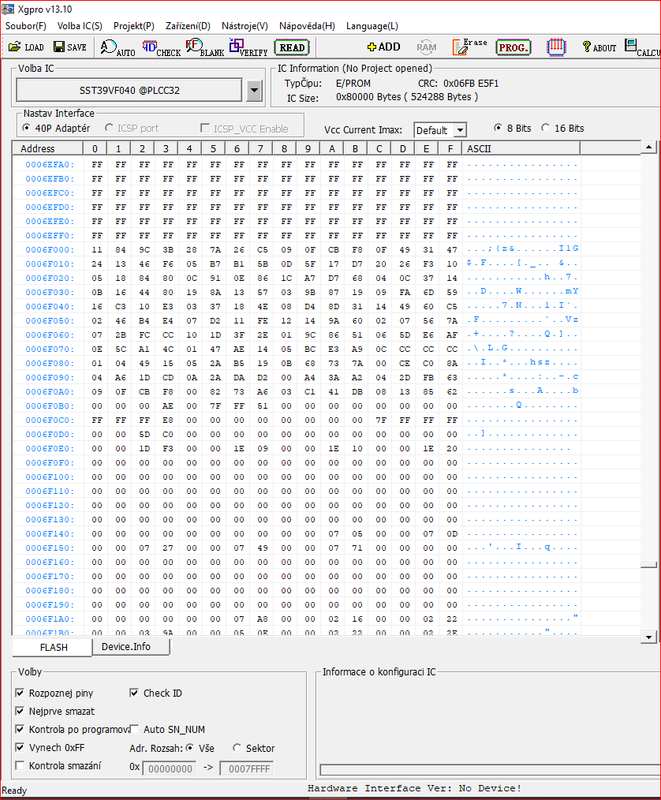Click the RAM test icon
This screenshot has height=800, width=661.
click(x=426, y=47)
